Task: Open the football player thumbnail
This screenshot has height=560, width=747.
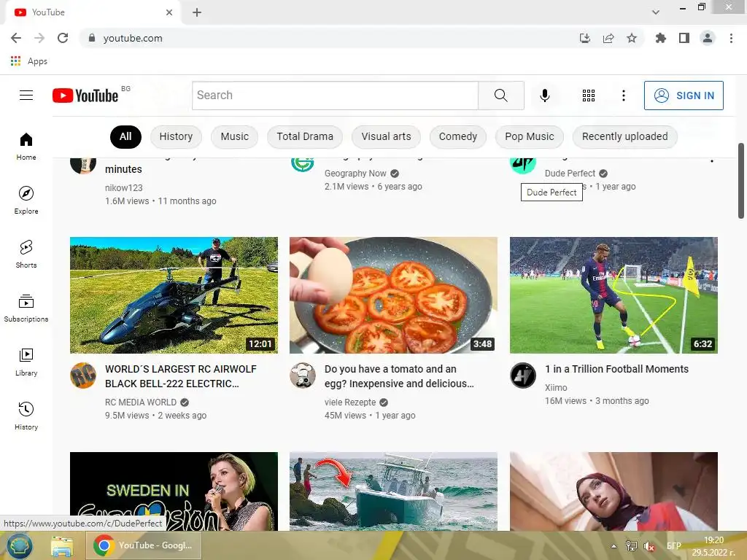Action: [614, 295]
